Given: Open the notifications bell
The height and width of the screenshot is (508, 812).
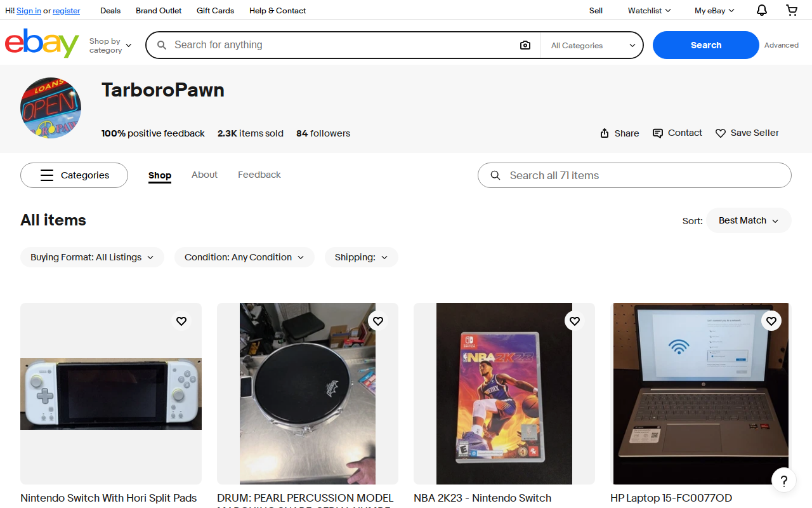Looking at the screenshot, I should pos(762,10).
